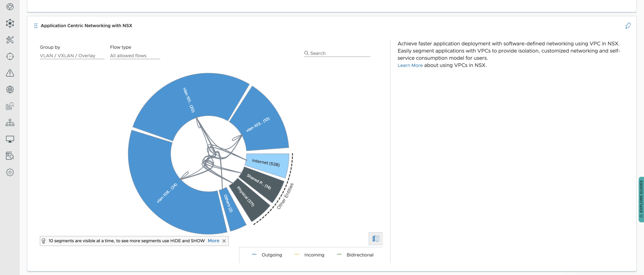Click the Bidirectional legend color line
The height and width of the screenshot is (275, 644).
tap(339, 255)
